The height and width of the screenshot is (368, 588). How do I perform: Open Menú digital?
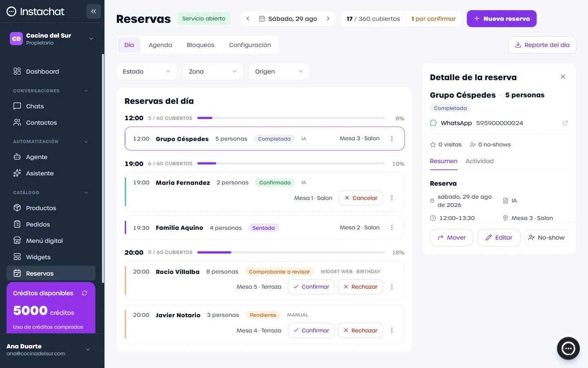click(51, 241)
